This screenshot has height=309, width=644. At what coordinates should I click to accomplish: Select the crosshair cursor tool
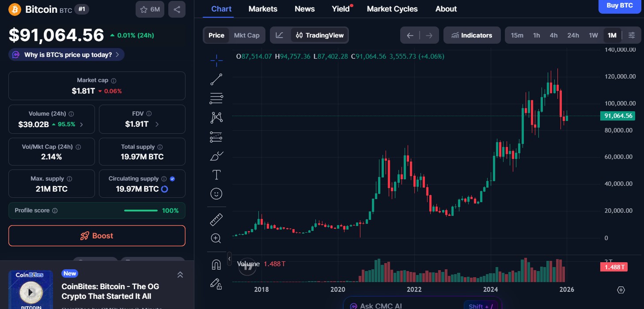(x=216, y=60)
